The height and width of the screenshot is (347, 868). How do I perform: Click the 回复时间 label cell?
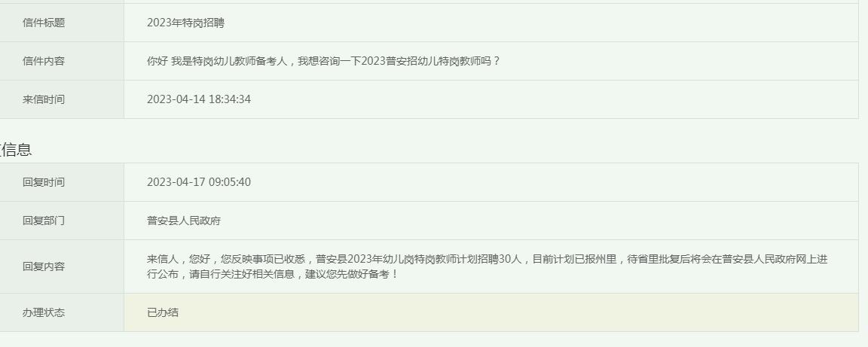tap(44, 182)
